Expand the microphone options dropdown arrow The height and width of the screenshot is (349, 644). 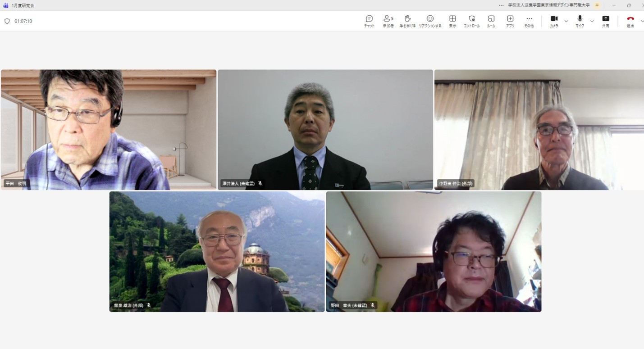tap(592, 21)
